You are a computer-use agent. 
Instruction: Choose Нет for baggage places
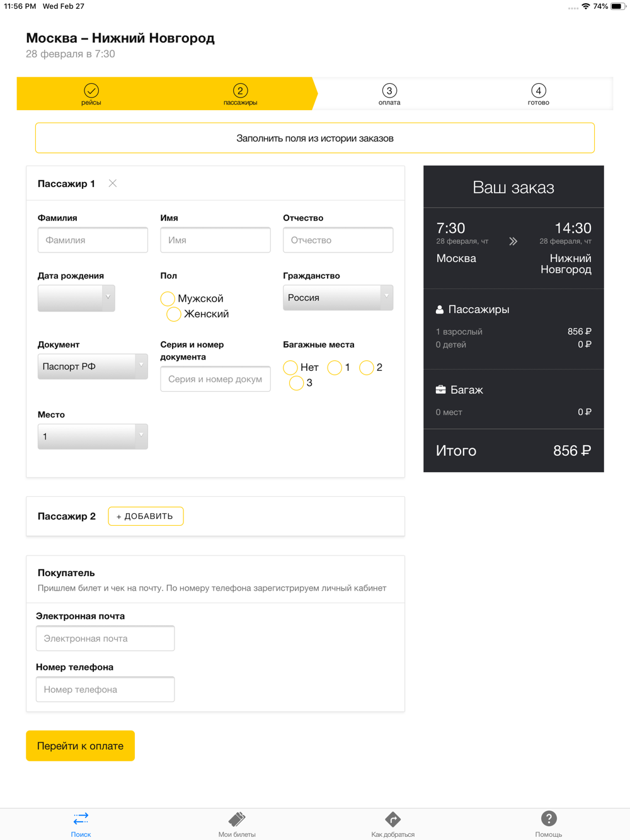coord(290,368)
